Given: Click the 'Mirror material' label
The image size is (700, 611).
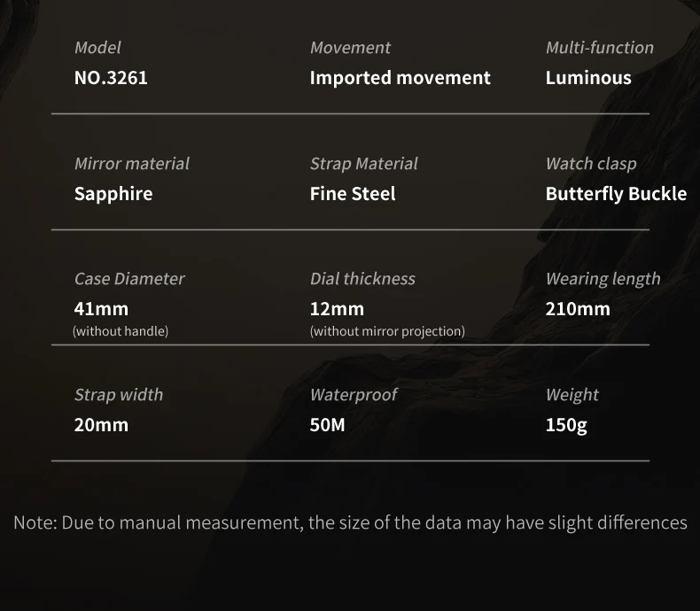Looking at the screenshot, I should pyautogui.click(x=132, y=164).
